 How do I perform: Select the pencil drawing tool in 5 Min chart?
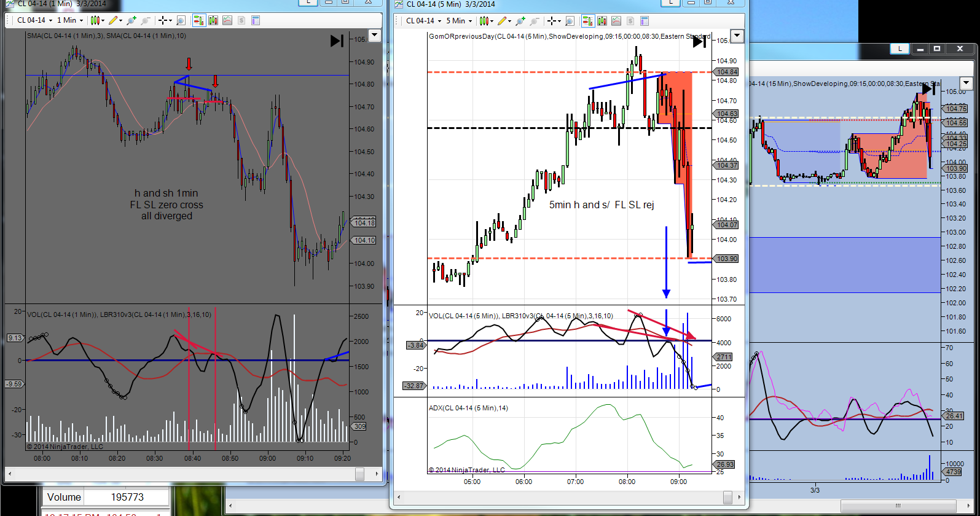tap(501, 21)
